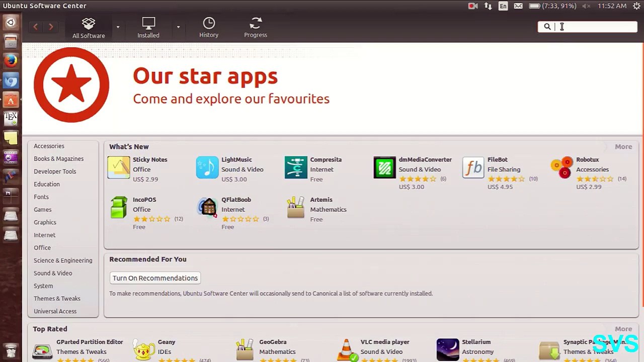Select the Fonts category
644x362 pixels.
coord(41,197)
